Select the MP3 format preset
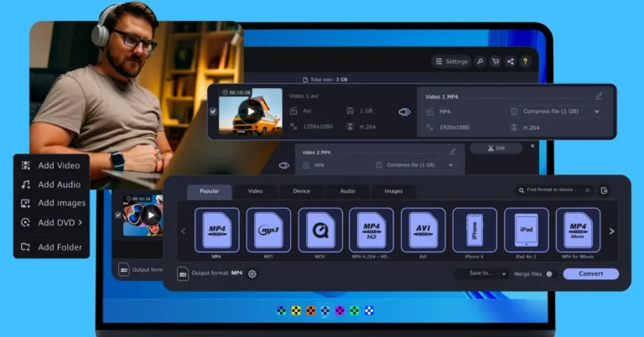The width and height of the screenshot is (644, 337). coord(268,230)
